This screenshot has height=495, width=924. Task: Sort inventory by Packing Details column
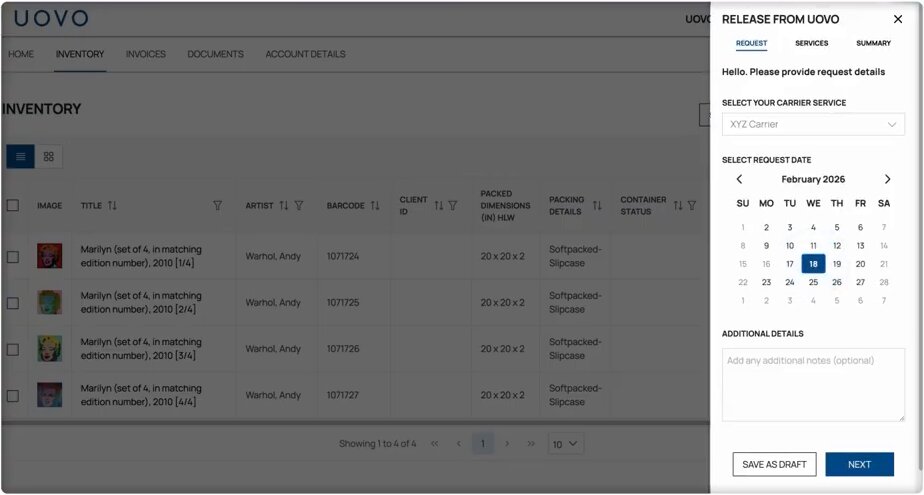click(x=597, y=206)
